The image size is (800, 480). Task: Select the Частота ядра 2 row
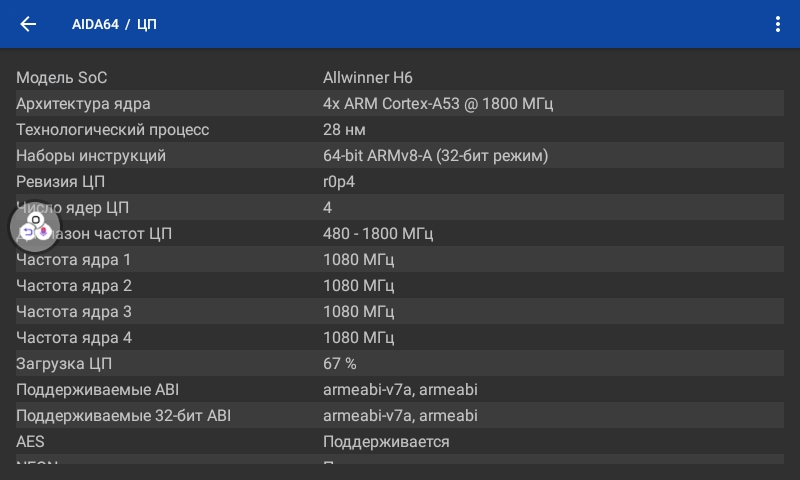pyautogui.click(x=400, y=285)
